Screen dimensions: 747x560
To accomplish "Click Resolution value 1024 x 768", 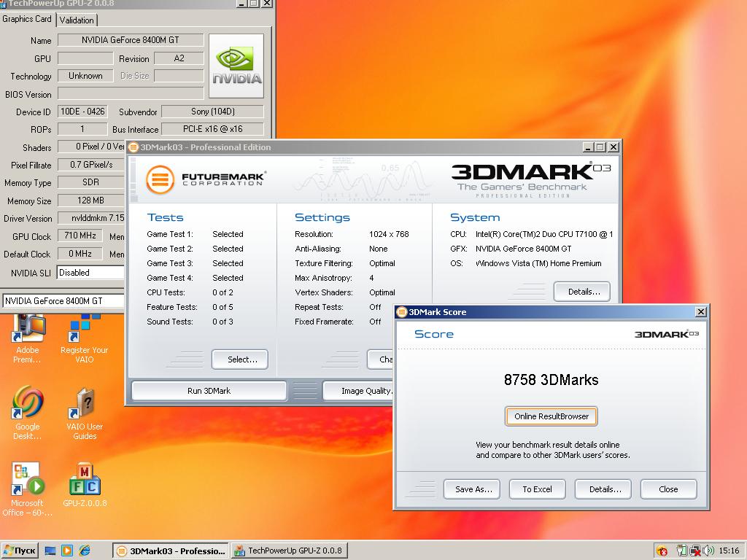I will tap(389, 234).
